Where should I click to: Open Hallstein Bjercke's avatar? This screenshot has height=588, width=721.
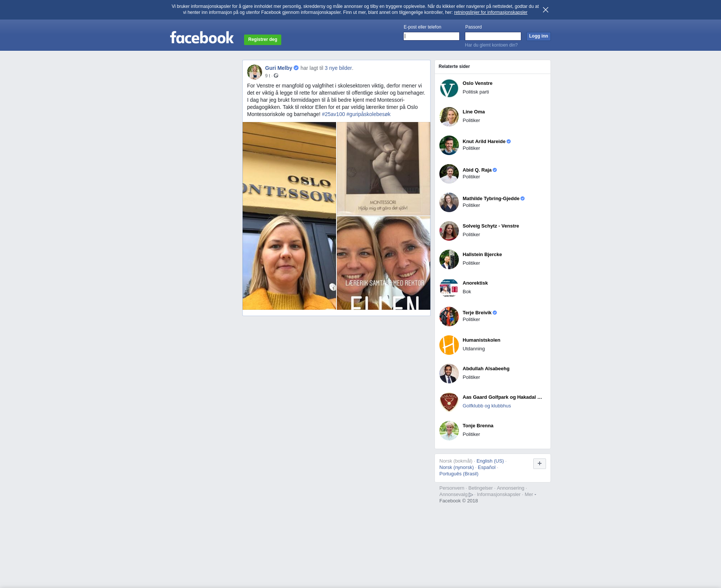449,259
